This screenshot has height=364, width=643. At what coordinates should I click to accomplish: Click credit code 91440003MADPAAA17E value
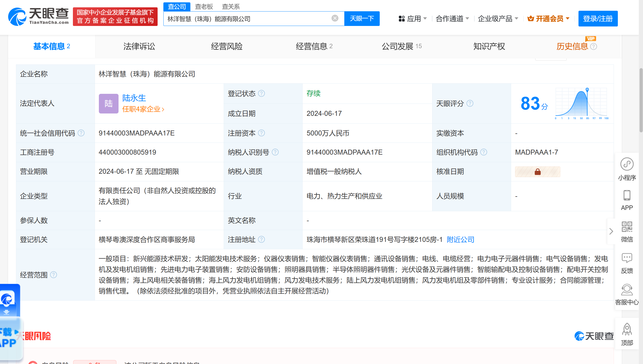[137, 133]
